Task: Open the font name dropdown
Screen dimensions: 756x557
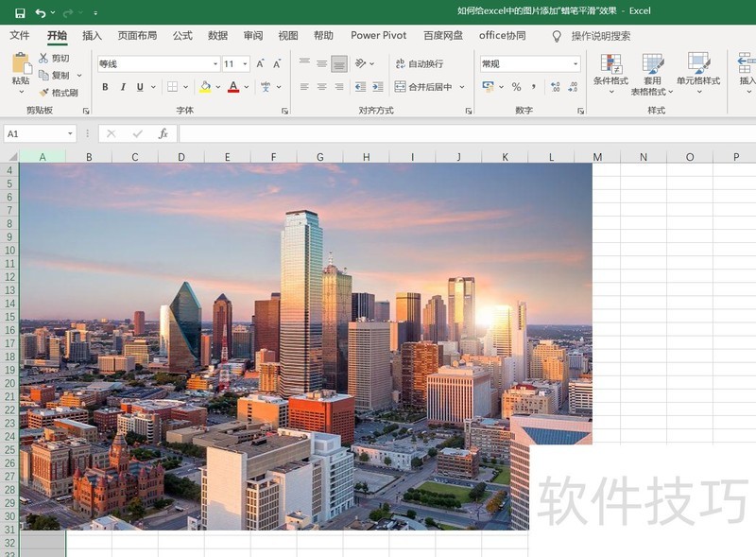Action: pos(214,63)
